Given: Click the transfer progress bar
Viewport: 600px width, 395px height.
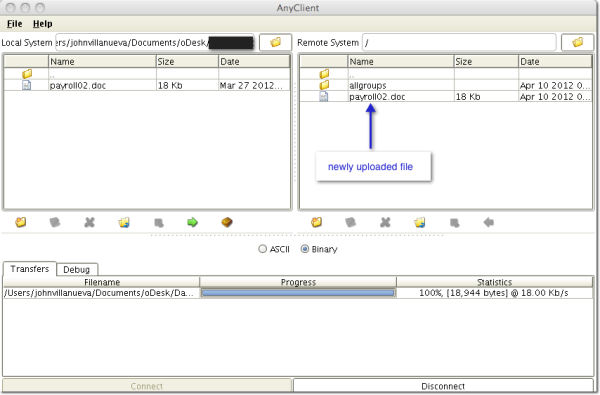Looking at the screenshot, I should (x=298, y=293).
